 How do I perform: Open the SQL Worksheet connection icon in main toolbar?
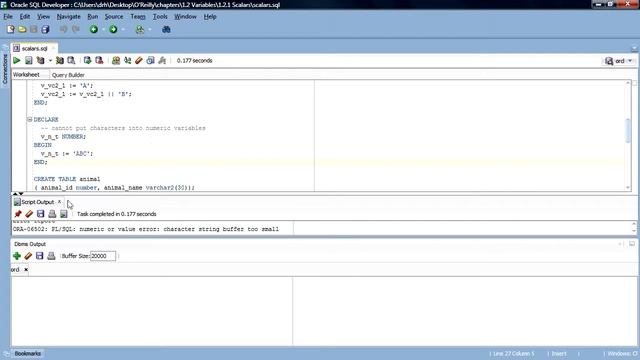[x=140, y=29]
